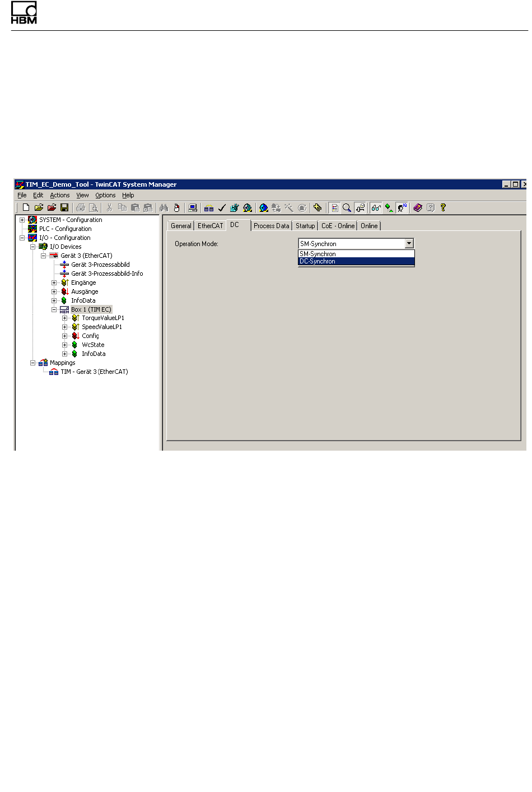Viewport: 532px width, 792px height.
Task: Click the red Ausgänge outputs icon
Action: pyautogui.click(x=64, y=291)
